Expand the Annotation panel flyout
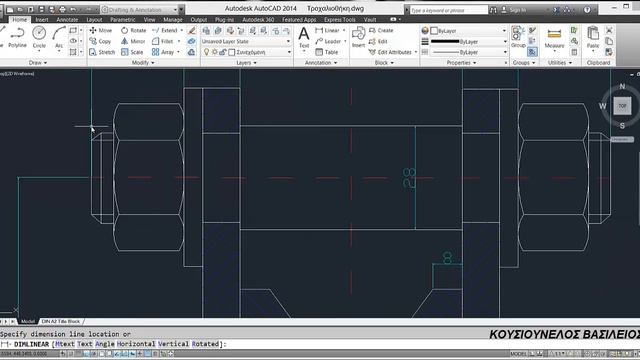Viewport: 640px width, 360px height. 321,62
